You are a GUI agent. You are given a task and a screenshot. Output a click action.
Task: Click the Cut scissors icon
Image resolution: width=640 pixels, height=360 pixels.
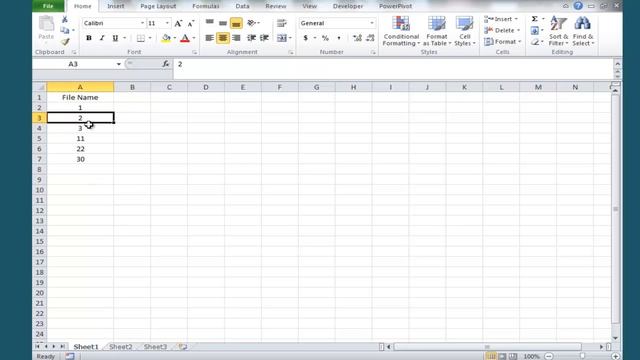65,19
